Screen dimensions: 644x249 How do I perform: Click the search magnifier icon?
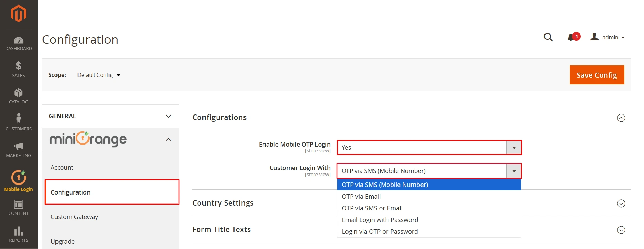548,37
